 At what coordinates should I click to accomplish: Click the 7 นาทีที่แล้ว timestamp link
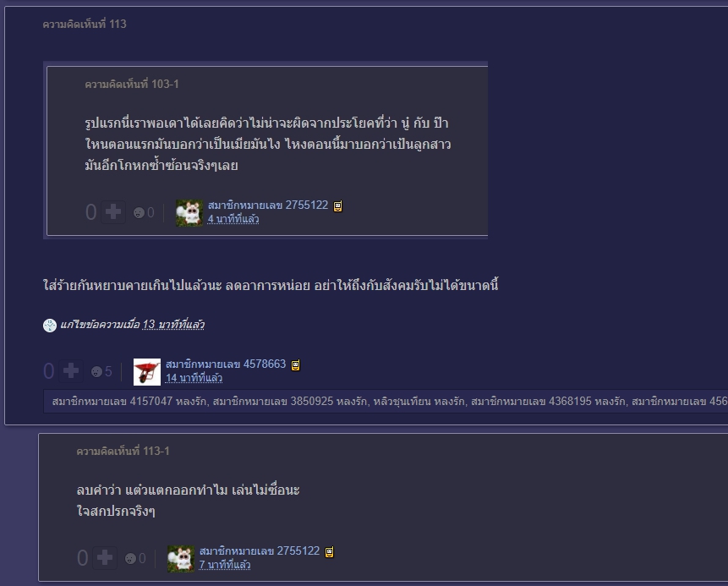[x=225, y=565]
